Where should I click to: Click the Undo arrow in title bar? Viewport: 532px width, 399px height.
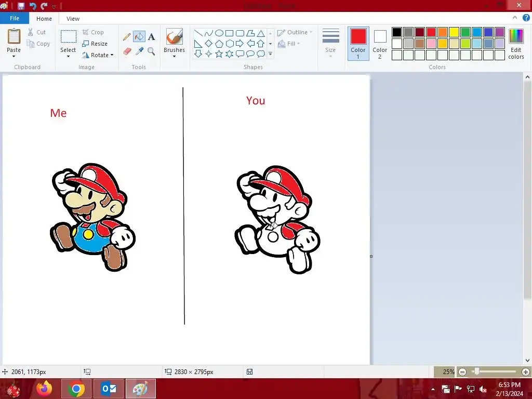click(x=33, y=6)
